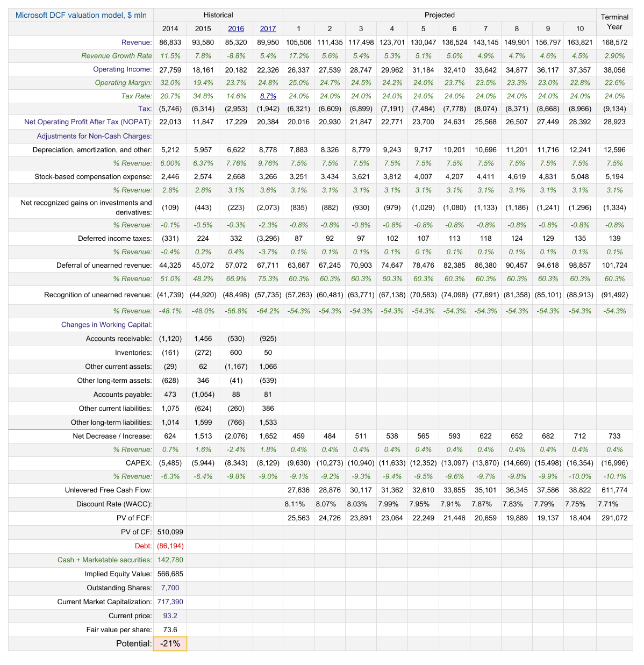Select the 2014 Revenue cell 86,833
The width and height of the screenshot is (644, 665).
point(170,42)
